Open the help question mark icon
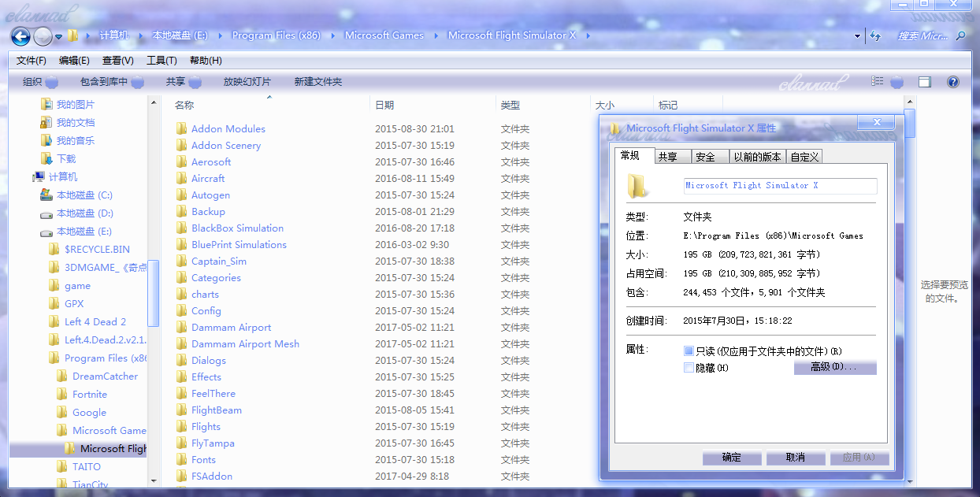980x497 pixels. 952,82
